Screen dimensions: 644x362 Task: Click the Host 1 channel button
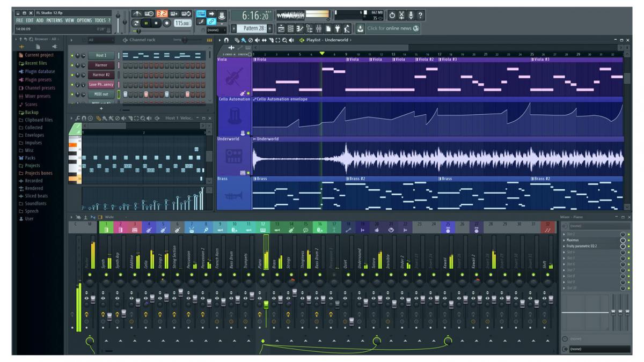point(101,55)
